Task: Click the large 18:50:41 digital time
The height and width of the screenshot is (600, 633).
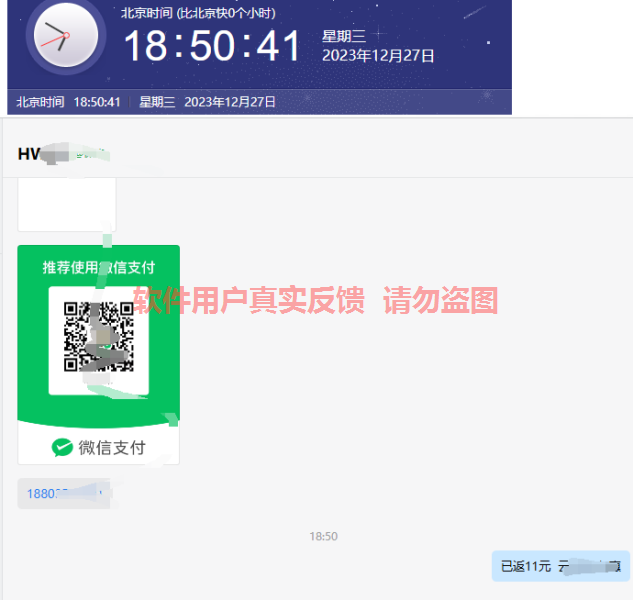Action: [x=212, y=46]
